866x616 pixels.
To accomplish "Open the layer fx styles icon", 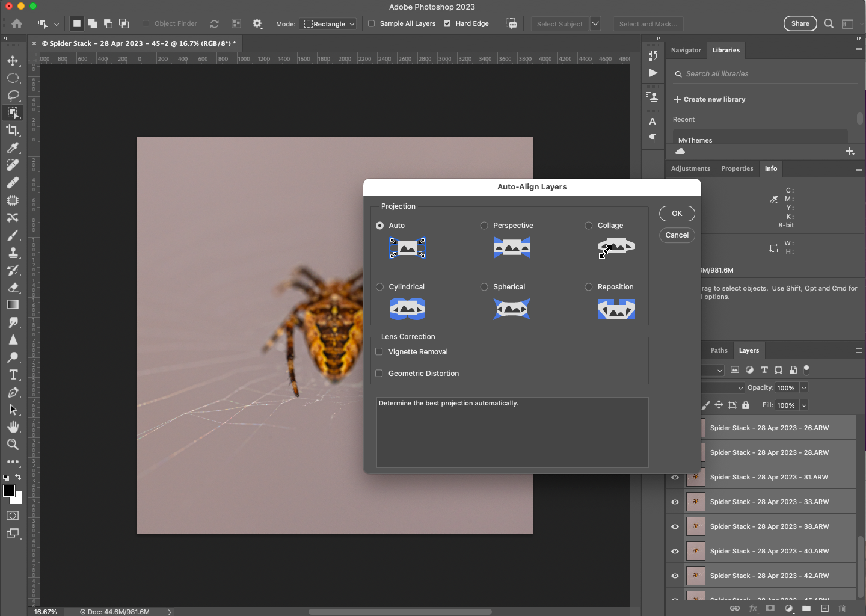I will point(752,608).
